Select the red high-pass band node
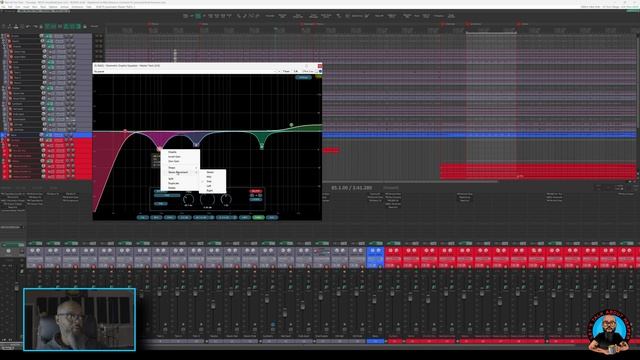 (x=125, y=131)
